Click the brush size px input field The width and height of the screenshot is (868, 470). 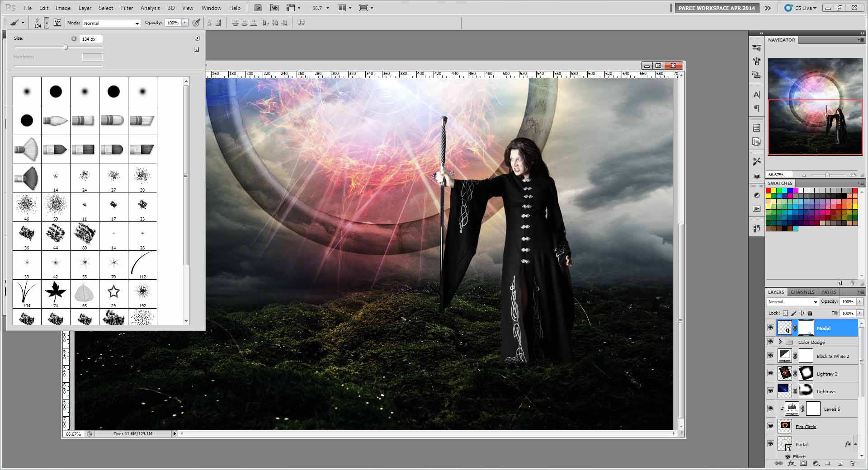click(x=91, y=39)
